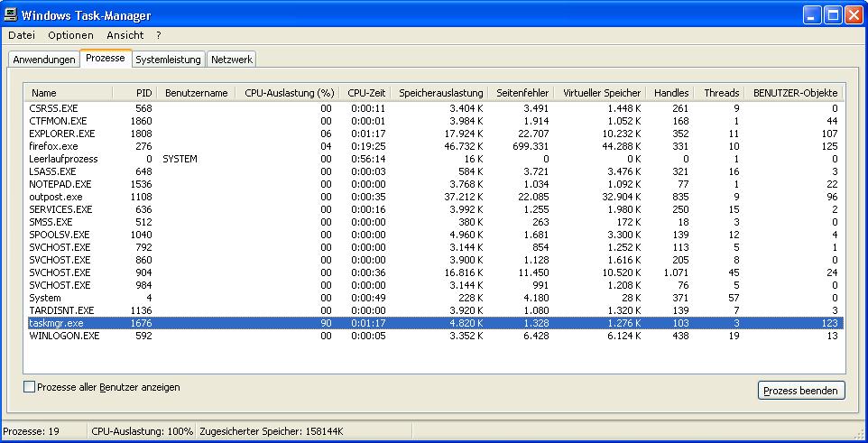Sort by the BENUTZER-Objekte column header
The height and width of the screenshot is (443, 868).
click(795, 93)
